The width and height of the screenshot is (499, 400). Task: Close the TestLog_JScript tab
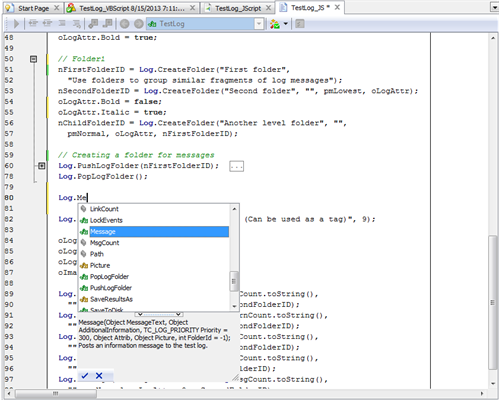[268, 8]
